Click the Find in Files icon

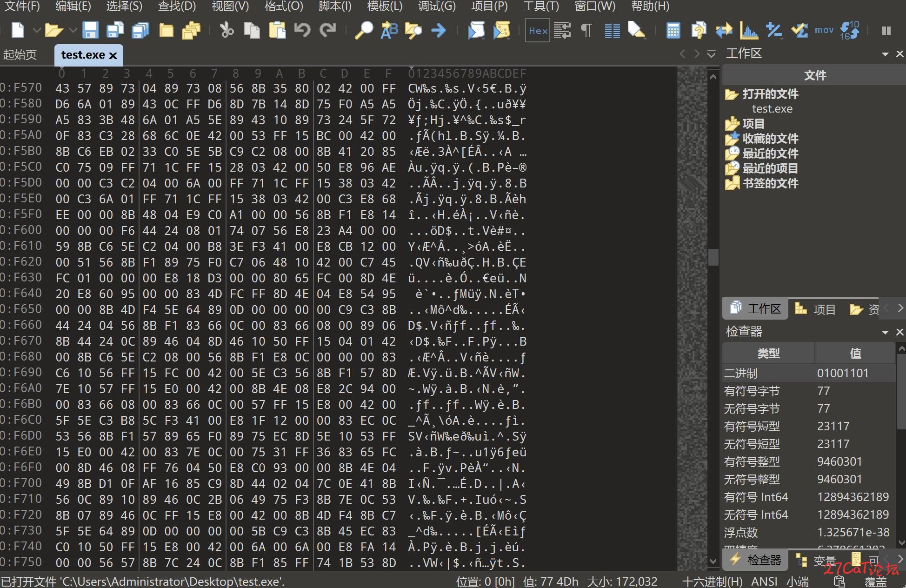(413, 30)
